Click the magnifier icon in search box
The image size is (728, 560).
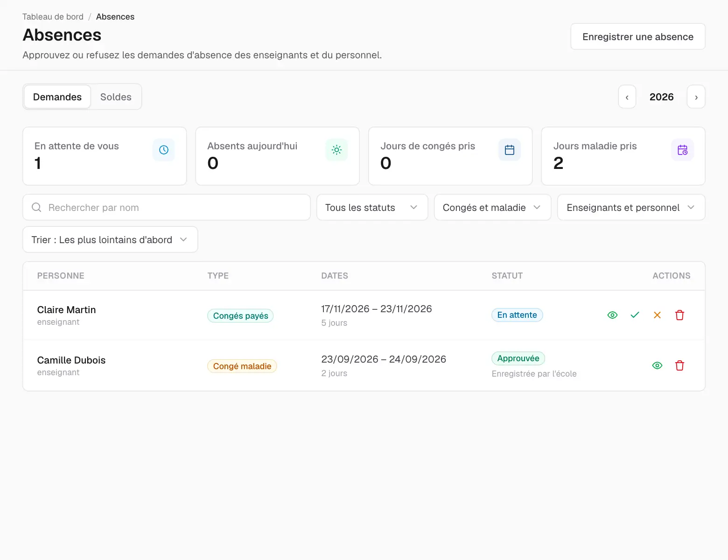click(36, 207)
